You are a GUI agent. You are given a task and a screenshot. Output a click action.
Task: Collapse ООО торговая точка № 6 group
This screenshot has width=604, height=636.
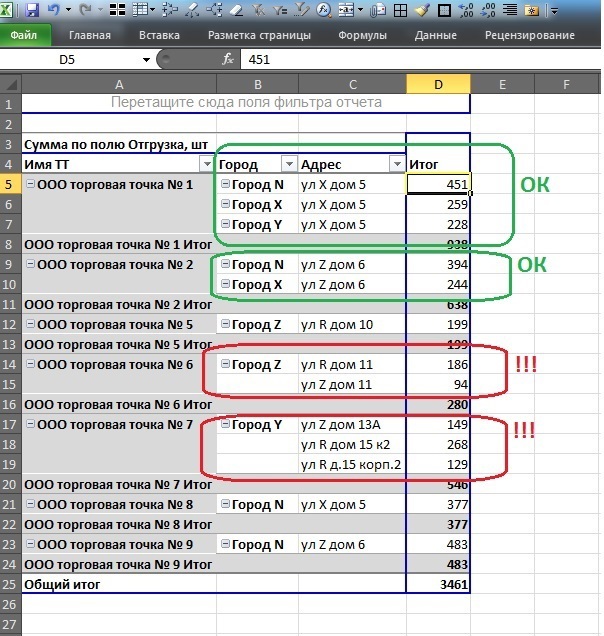30,364
